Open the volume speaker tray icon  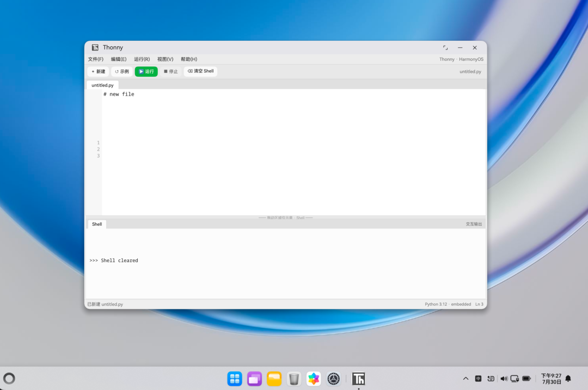(x=504, y=379)
